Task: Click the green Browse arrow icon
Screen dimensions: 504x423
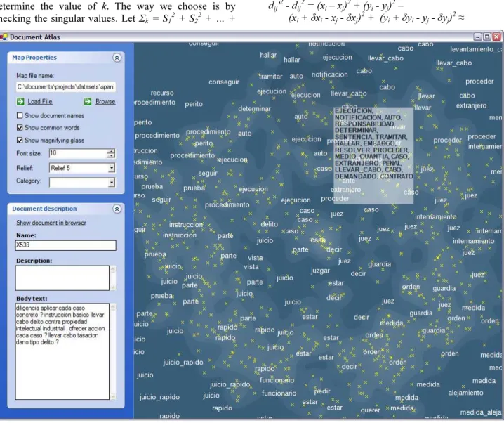Action: (88, 102)
